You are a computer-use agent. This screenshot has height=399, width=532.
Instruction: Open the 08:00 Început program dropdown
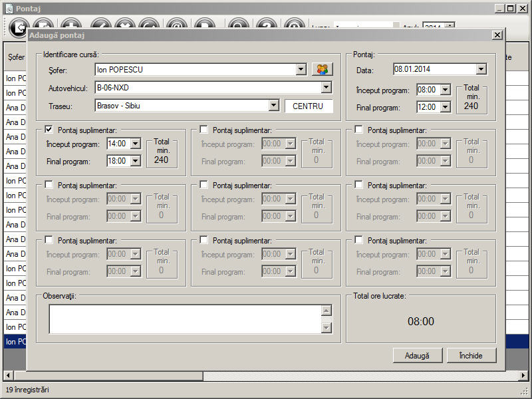coord(445,90)
